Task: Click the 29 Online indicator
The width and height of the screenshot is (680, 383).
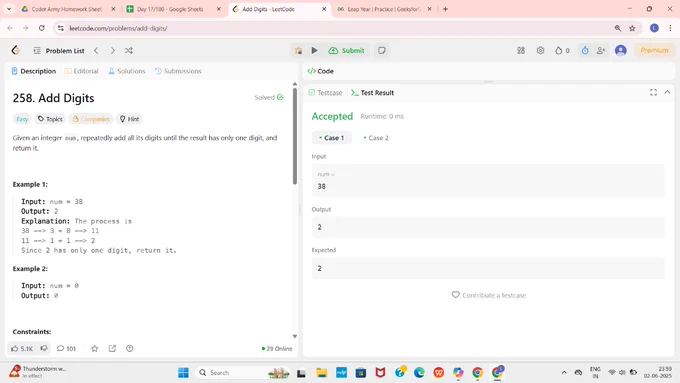Action: (x=277, y=349)
